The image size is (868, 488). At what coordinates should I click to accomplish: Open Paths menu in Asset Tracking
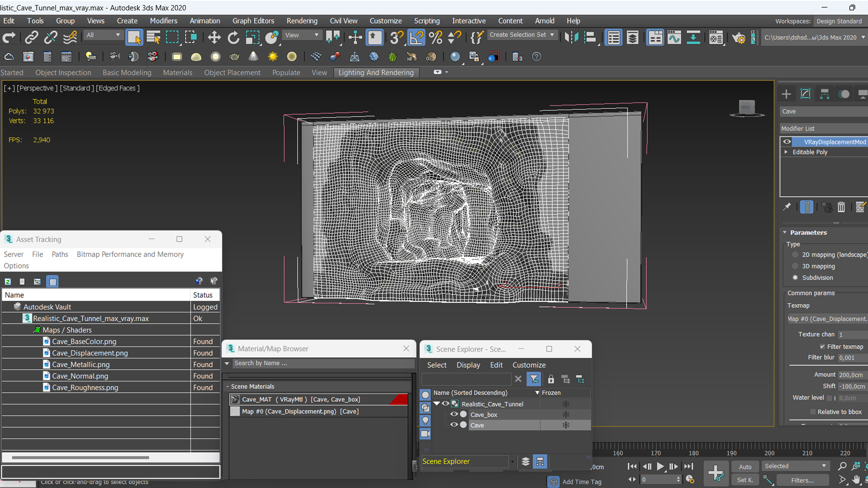tap(60, 254)
